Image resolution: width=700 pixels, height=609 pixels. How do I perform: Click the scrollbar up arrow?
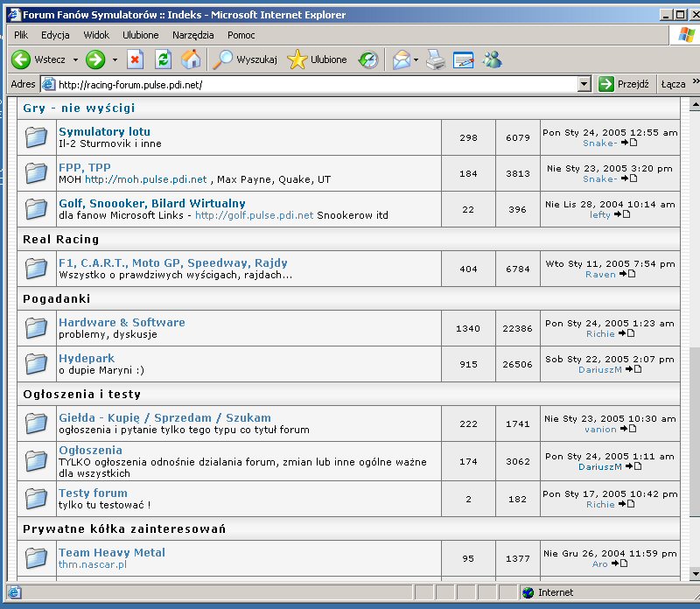coord(695,105)
